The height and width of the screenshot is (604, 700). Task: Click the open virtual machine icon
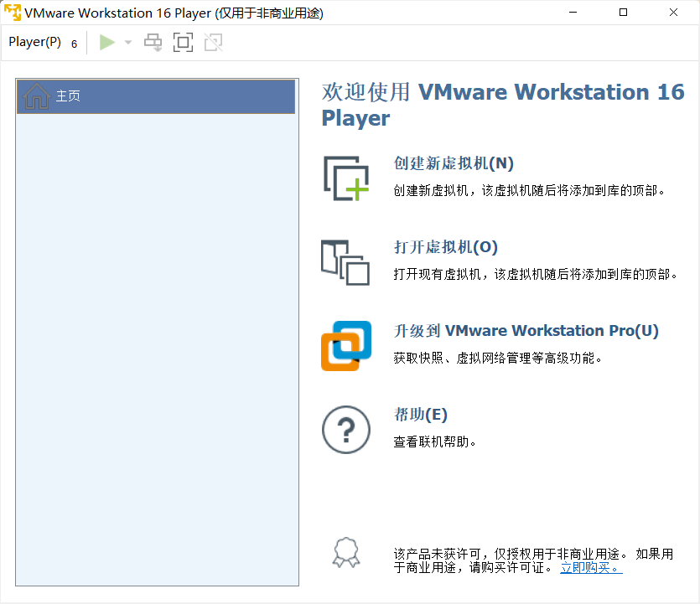[x=345, y=262]
